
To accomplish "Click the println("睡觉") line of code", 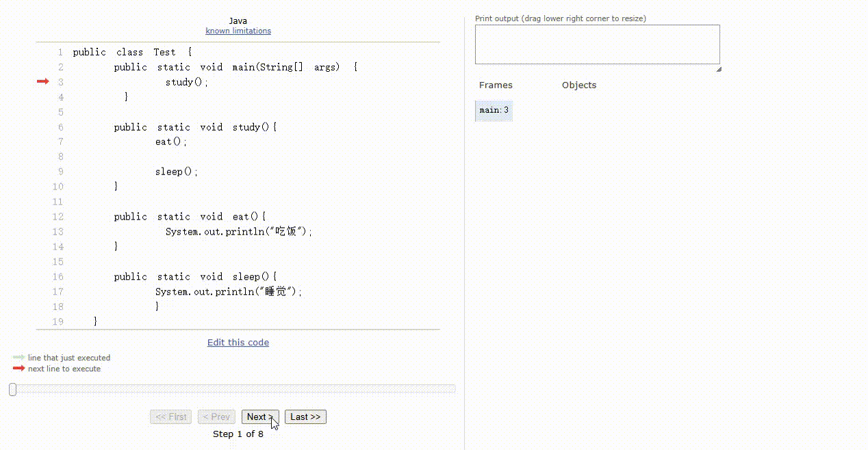I will [x=228, y=292].
